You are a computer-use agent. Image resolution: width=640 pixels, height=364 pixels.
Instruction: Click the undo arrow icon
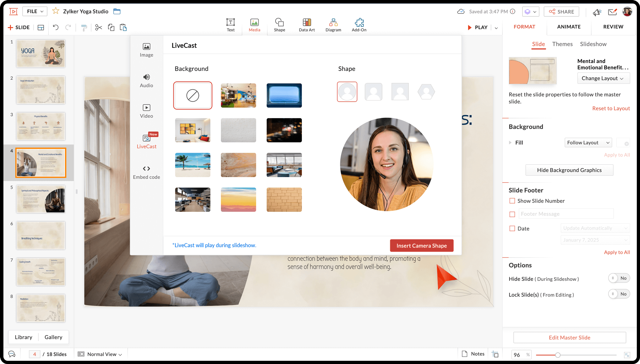56,27
